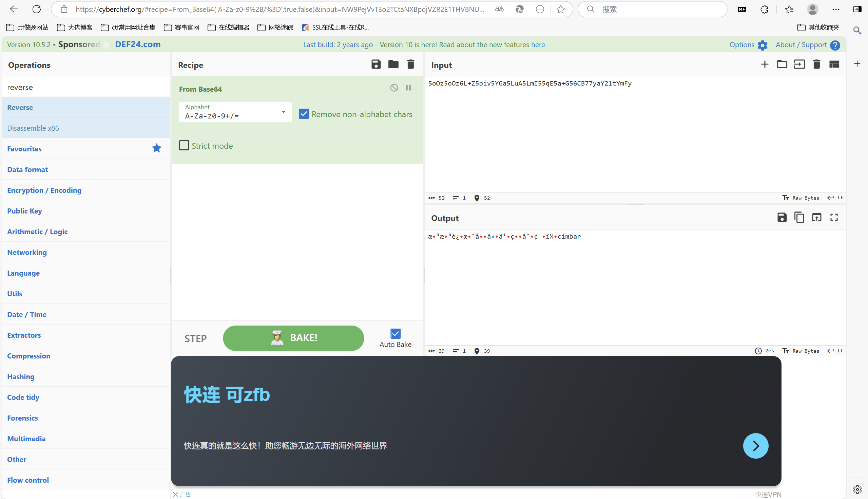Open 在线编辑器 bookmark folder
The height and width of the screenshot is (499, 868).
click(x=228, y=27)
